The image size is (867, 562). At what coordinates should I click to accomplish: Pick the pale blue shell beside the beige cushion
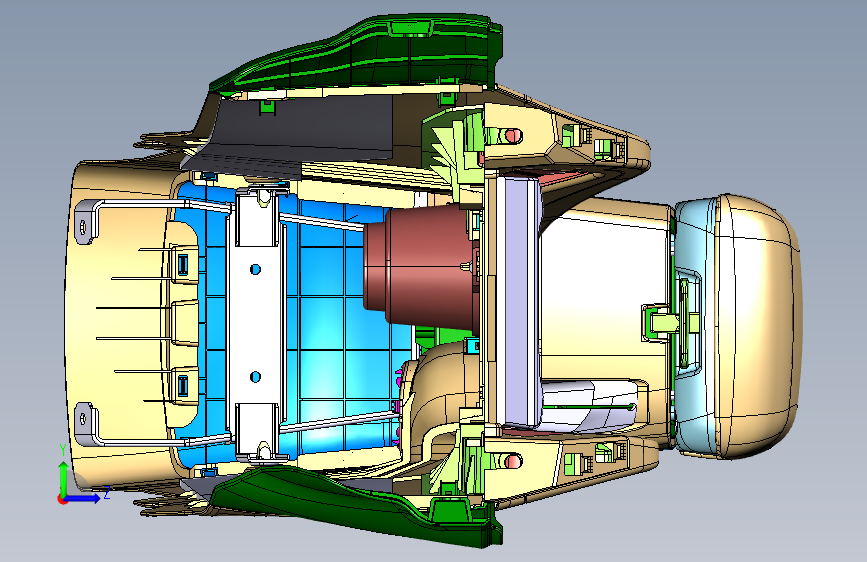coord(694,326)
